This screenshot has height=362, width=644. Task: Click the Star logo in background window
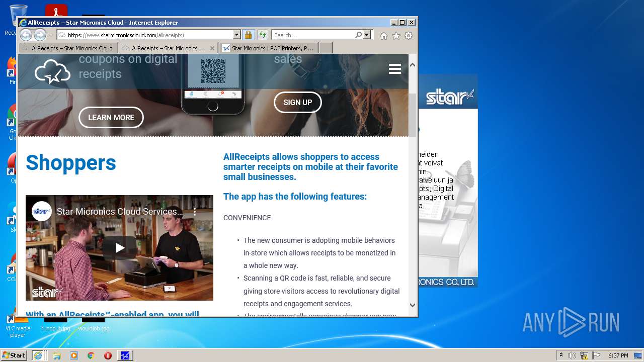coord(450,97)
